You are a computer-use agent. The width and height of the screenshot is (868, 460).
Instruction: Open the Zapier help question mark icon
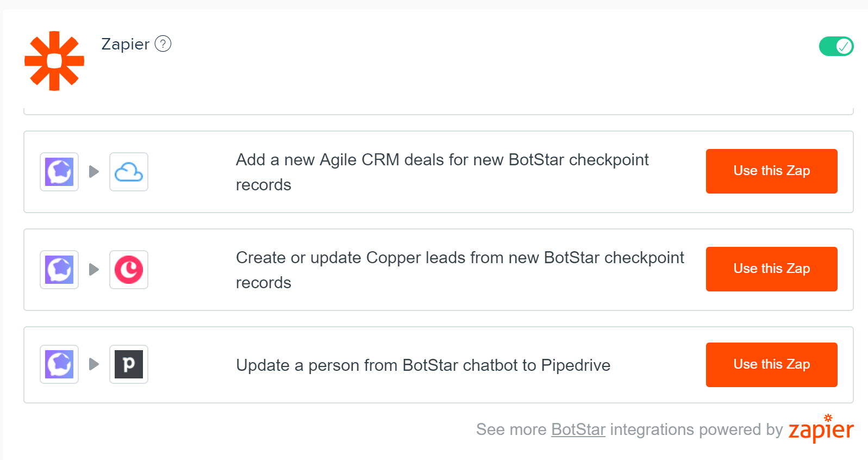click(163, 43)
